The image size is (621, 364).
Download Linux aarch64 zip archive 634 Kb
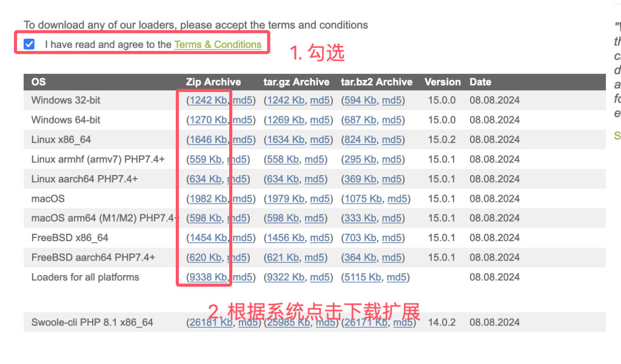[x=205, y=179]
